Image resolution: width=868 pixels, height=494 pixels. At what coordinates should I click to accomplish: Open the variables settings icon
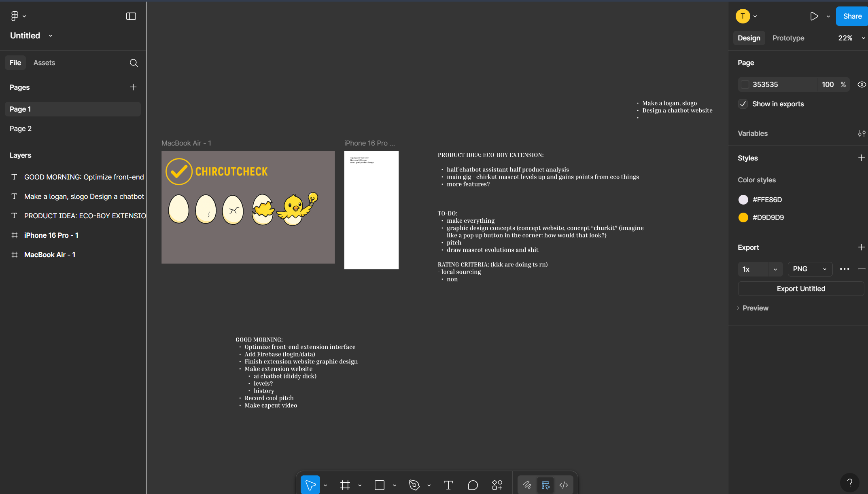pyautogui.click(x=862, y=133)
